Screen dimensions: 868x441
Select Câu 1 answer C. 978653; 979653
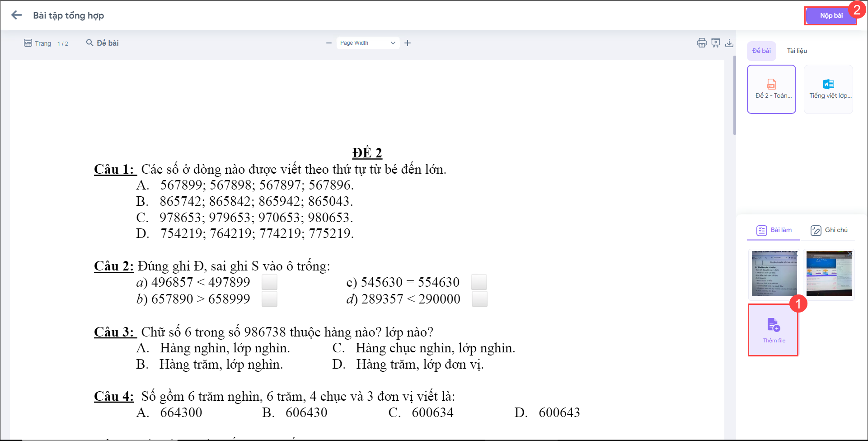[x=244, y=218]
